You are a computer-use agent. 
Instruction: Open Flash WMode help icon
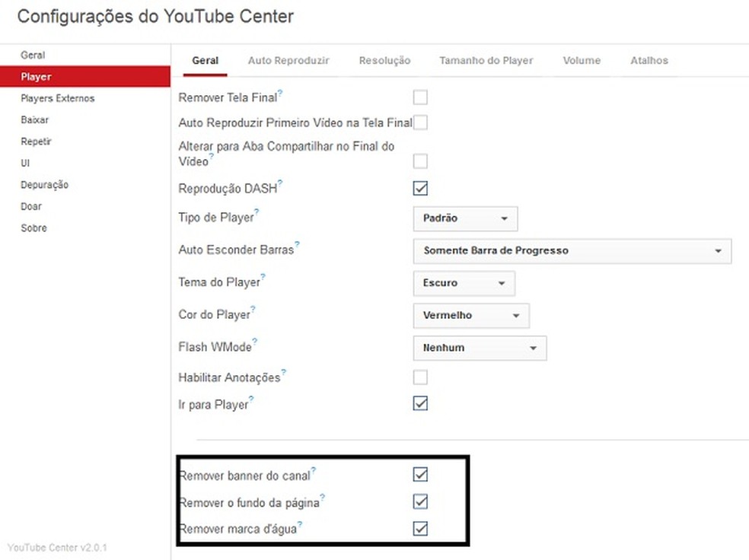[255, 342]
